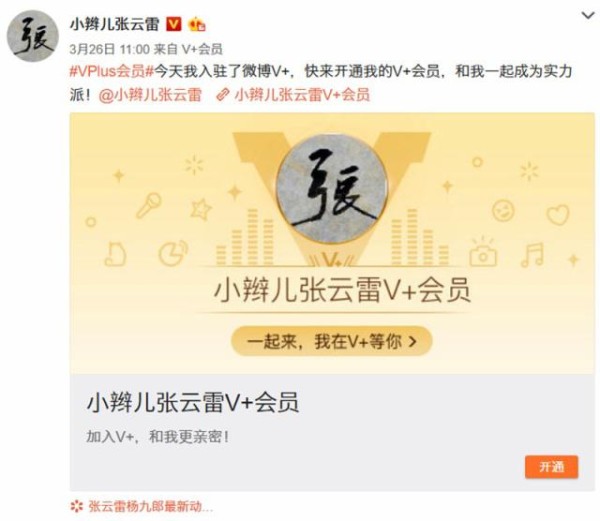
Task: Click the 张 calligraphy profile avatar
Action: click(x=33, y=36)
